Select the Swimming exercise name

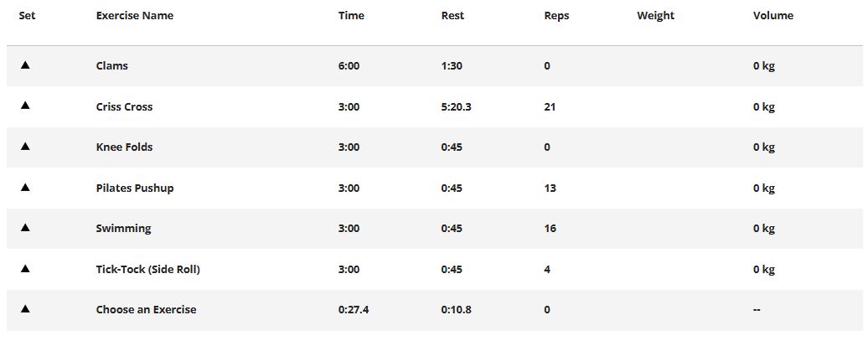123,229
